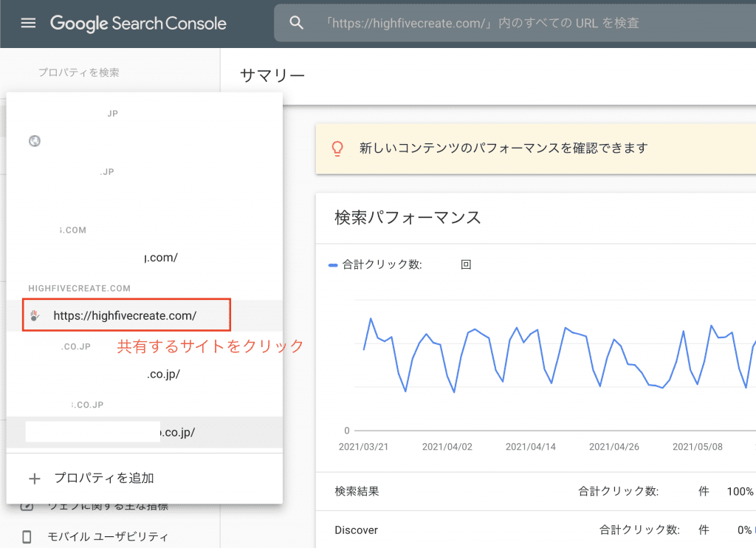Click the サマリー page heading

click(x=272, y=76)
